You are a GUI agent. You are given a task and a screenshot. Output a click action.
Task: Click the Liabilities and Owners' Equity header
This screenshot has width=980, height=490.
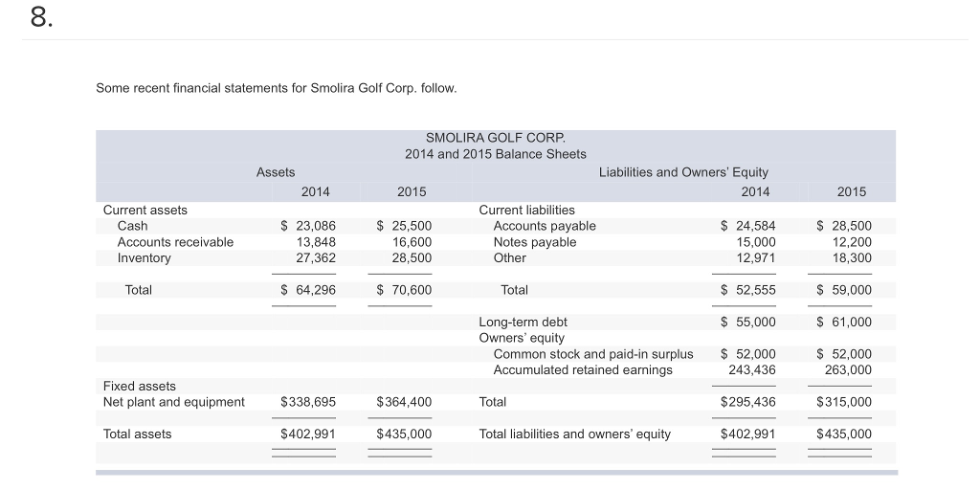pyautogui.click(x=683, y=172)
